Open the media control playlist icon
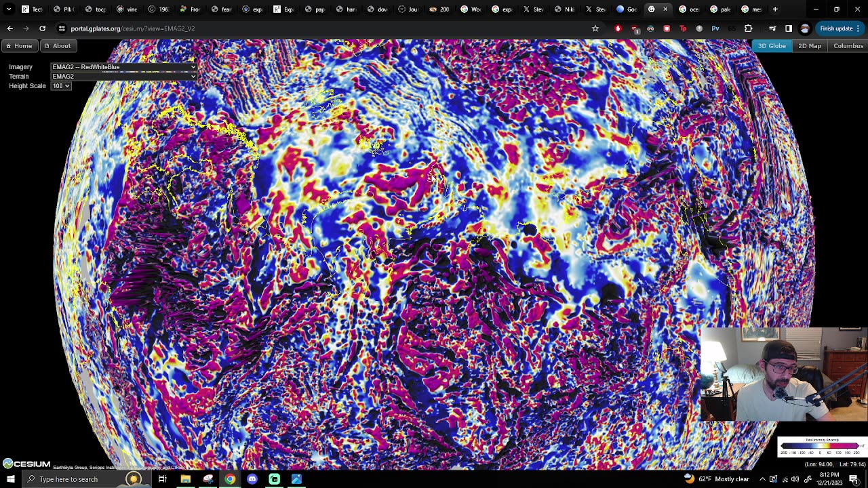The image size is (868, 488). pyautogui.click(x=772, y=28)
